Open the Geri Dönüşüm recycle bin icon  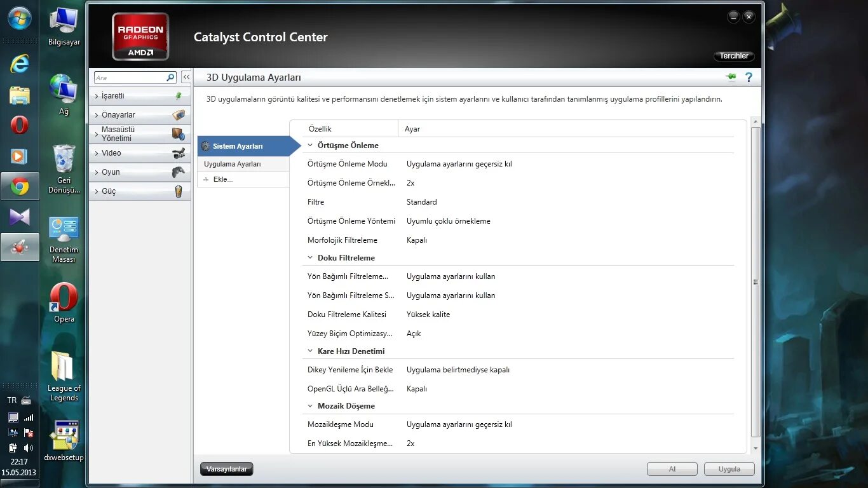(x=64, y=169)
